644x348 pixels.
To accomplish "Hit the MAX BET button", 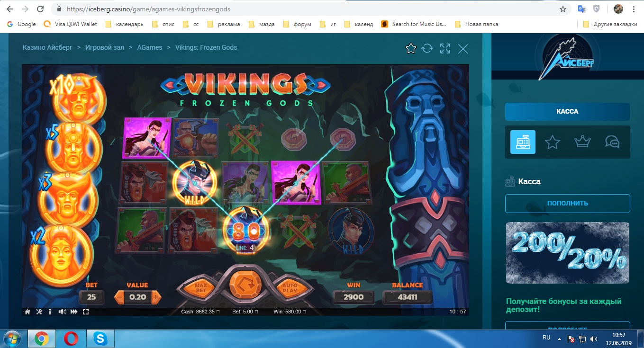I will pyautogui.click(x=201, y=287).
